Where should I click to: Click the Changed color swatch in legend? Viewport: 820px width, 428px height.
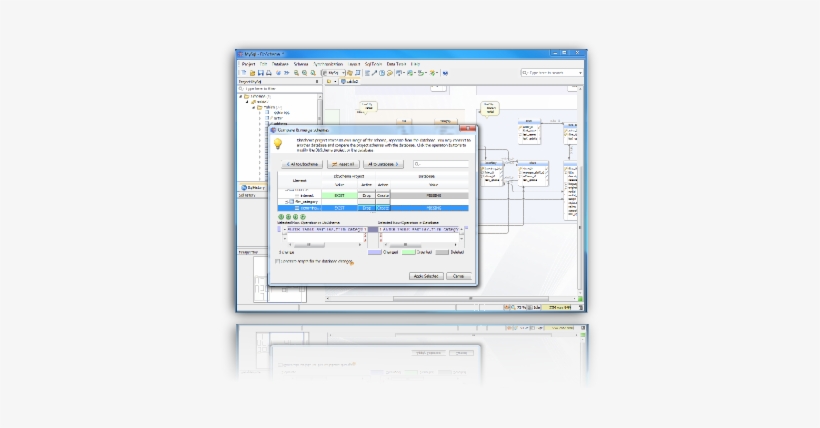[x=374, y=252]
